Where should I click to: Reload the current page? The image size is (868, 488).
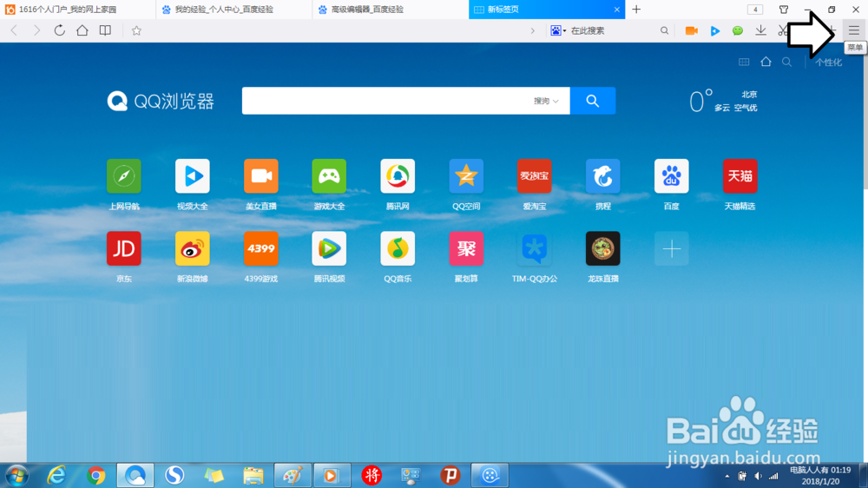(59, 30)
